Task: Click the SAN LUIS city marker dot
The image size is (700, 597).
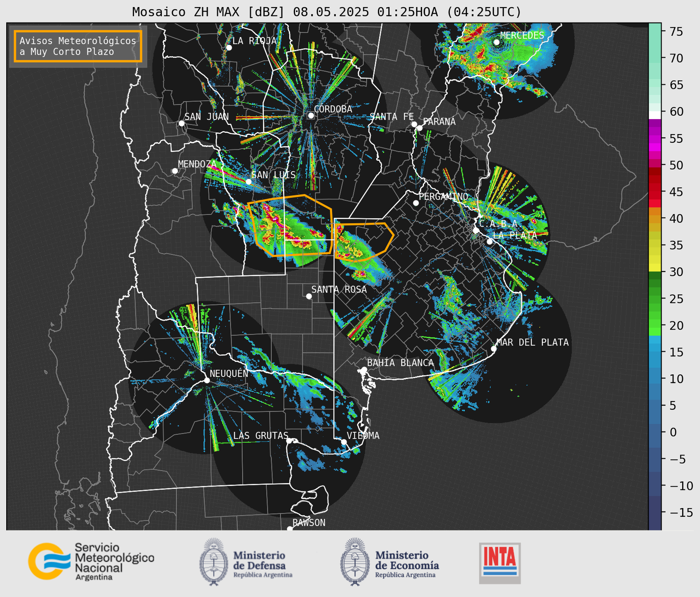Action: point(249,181)
